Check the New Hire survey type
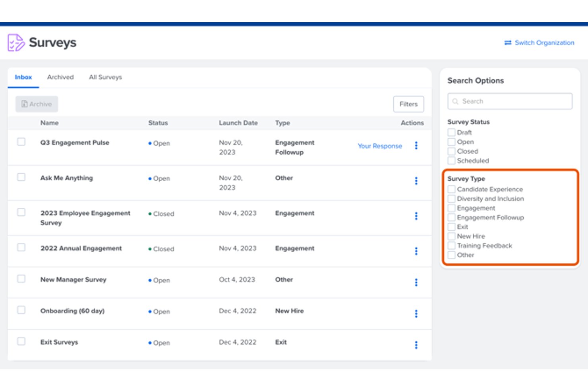This screenshot has height=392, width=588. pos(451,236)
